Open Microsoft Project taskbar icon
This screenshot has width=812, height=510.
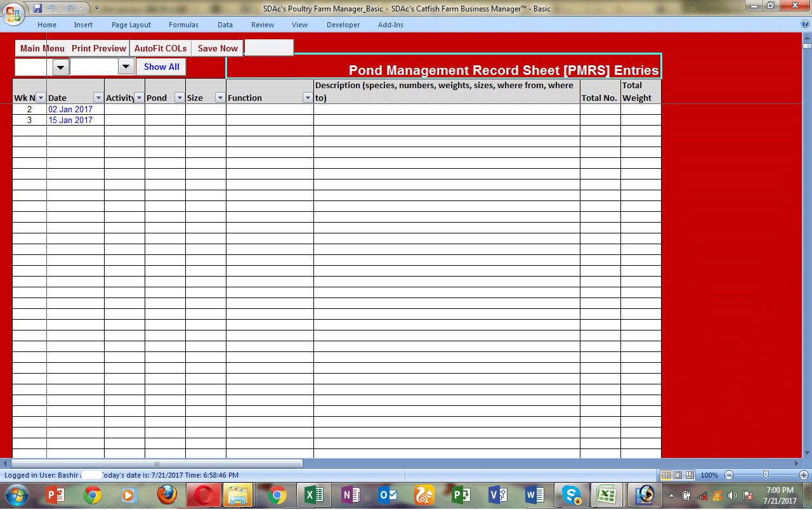click(461, 495)
